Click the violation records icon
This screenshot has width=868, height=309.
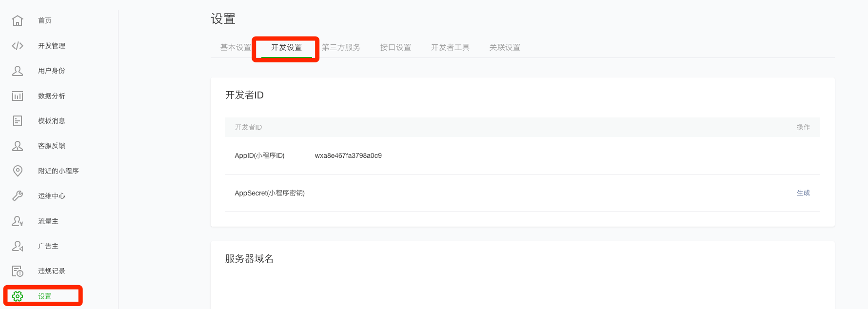pyautogui.click(x=18, y=271)
